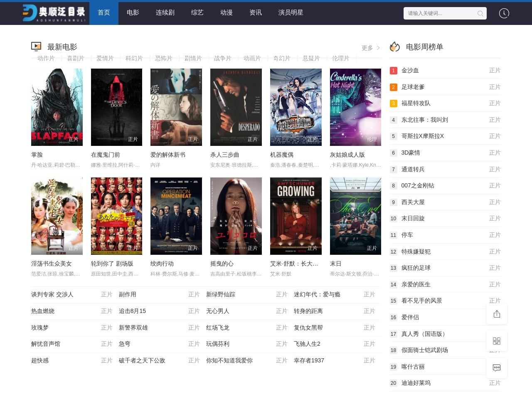Open the Desperado 杀人三步曲 poster
Image resolution: width=532 pixels, height=399 pixels.
point(236,107)
